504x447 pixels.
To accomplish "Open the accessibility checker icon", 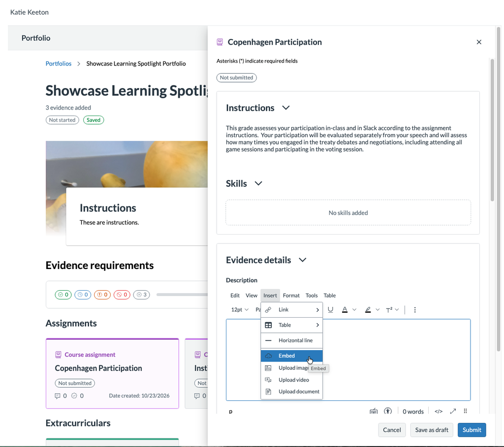I will point(388,411).
